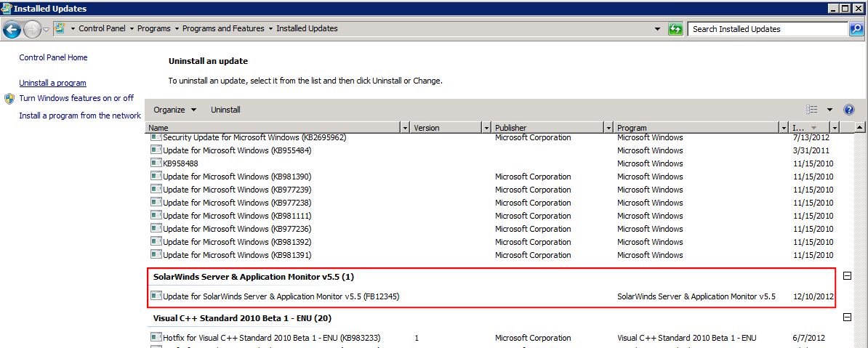This screenshot has width=868, height=348.
Task: Open Turn Windows features on or off
Action: pyautogui.click(x=76, y=98)
